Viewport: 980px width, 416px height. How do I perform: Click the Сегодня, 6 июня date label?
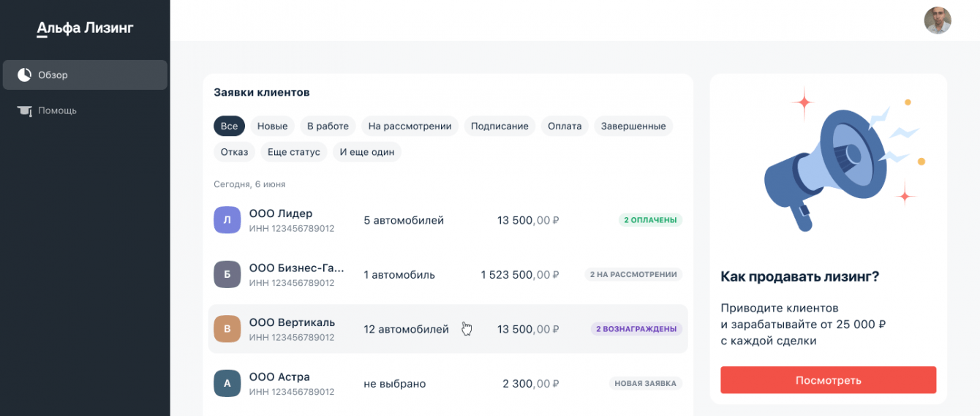(249, 184)
